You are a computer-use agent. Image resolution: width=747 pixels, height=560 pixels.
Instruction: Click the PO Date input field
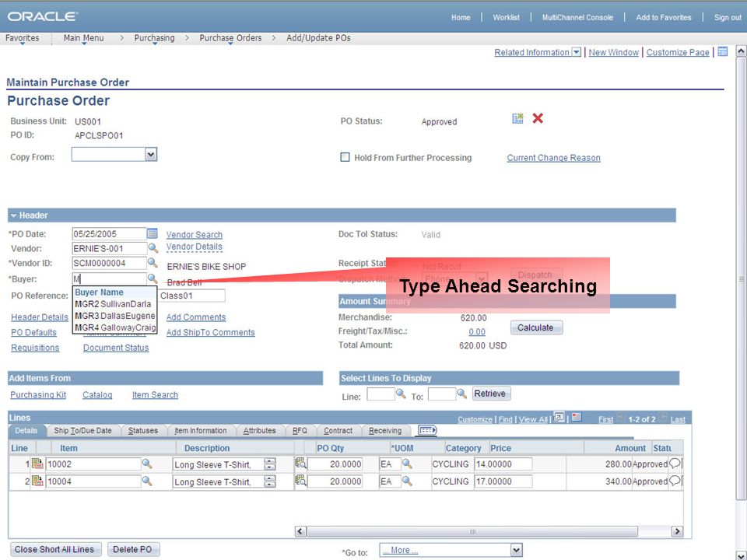click(109, 234)
